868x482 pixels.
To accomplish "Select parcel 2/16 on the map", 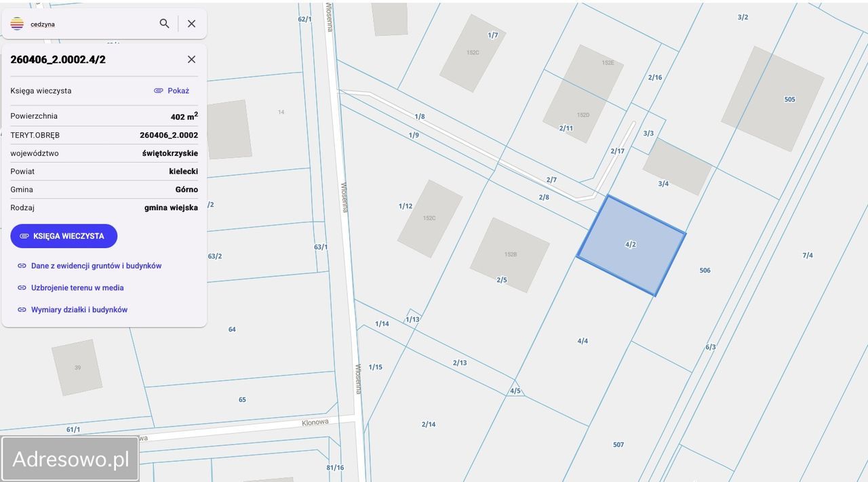I will (655, 77).
